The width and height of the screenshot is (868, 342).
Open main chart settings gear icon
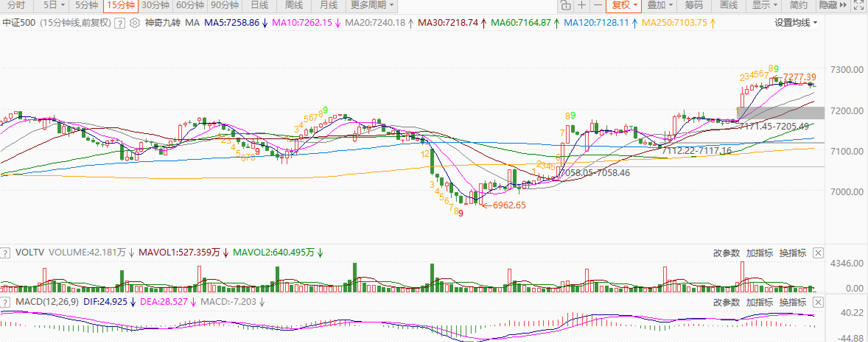tap(135, 23)
